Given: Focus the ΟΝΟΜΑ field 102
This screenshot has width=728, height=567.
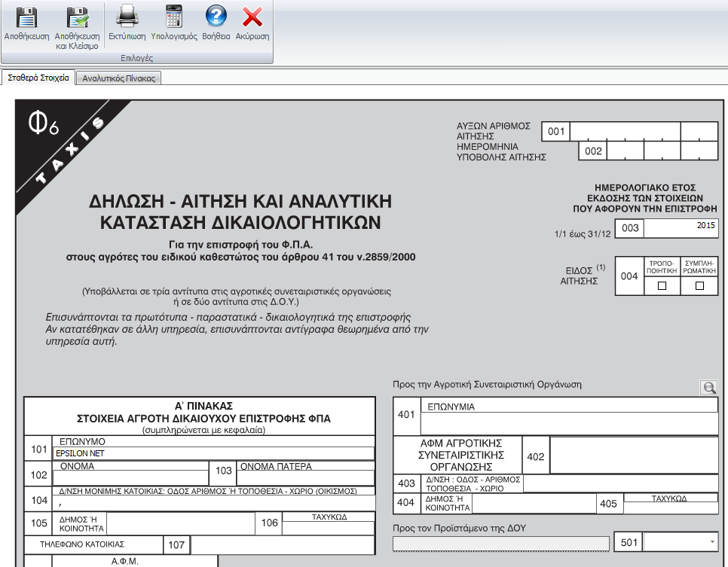Looking at the screenshot, I should (131, 478).
